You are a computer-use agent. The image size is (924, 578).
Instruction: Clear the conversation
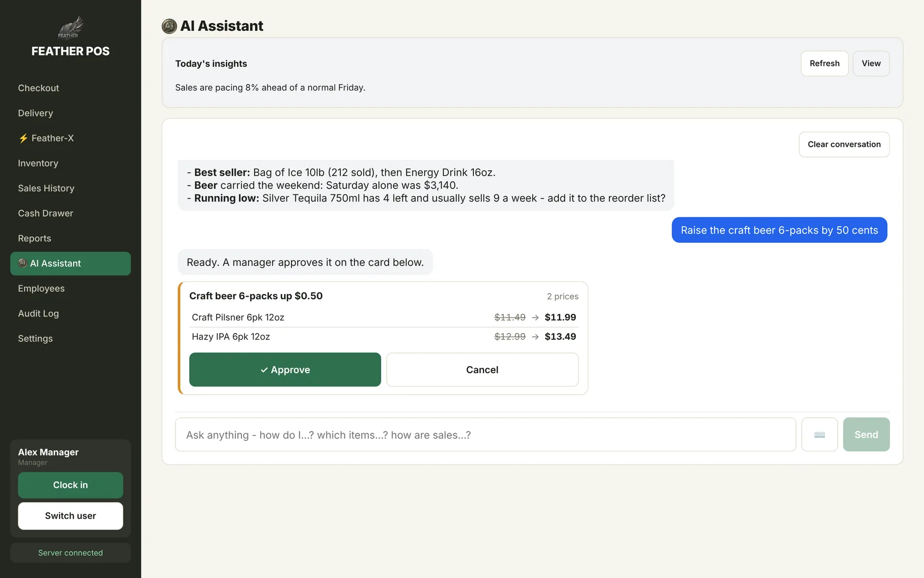pyautogui.click(x=844, y=144)
